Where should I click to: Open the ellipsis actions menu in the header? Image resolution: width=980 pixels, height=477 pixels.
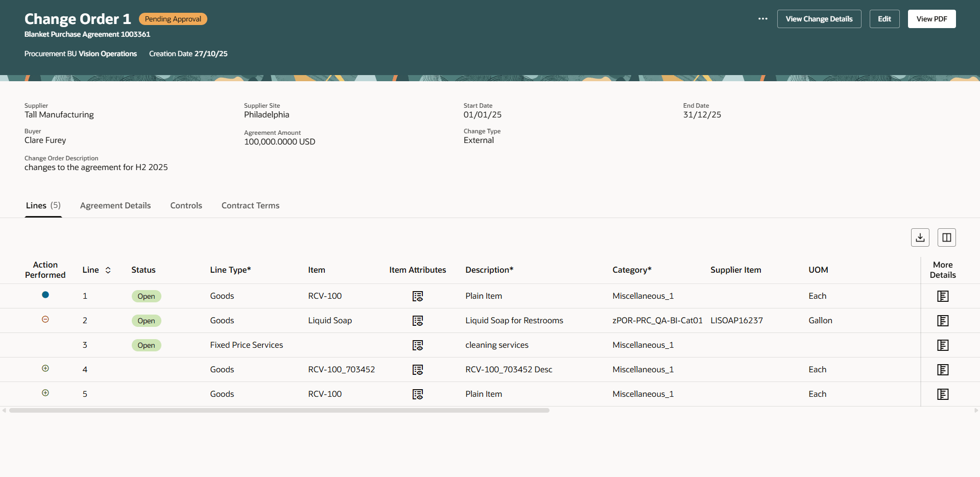(x=762, y=19)
